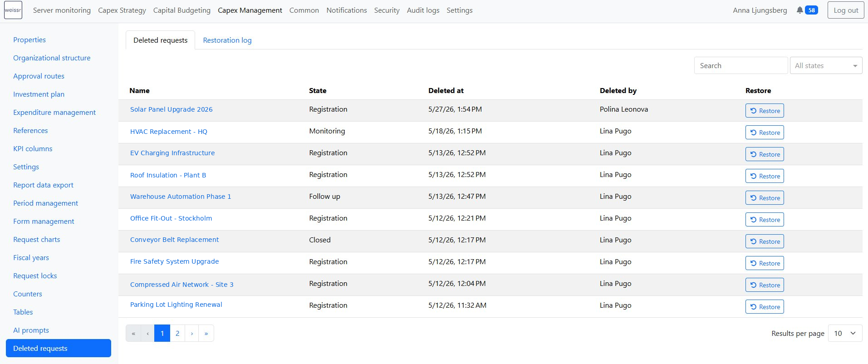
Task: Open Capital Budgeting menu
Action: pyautogui.click(x=182, y=10)
